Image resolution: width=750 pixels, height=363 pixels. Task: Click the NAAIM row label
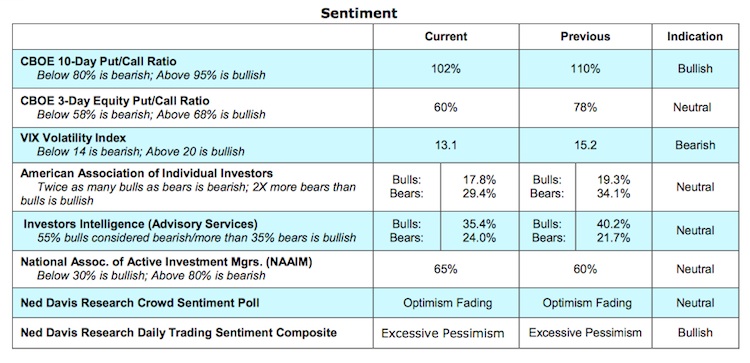coord(166,263)
